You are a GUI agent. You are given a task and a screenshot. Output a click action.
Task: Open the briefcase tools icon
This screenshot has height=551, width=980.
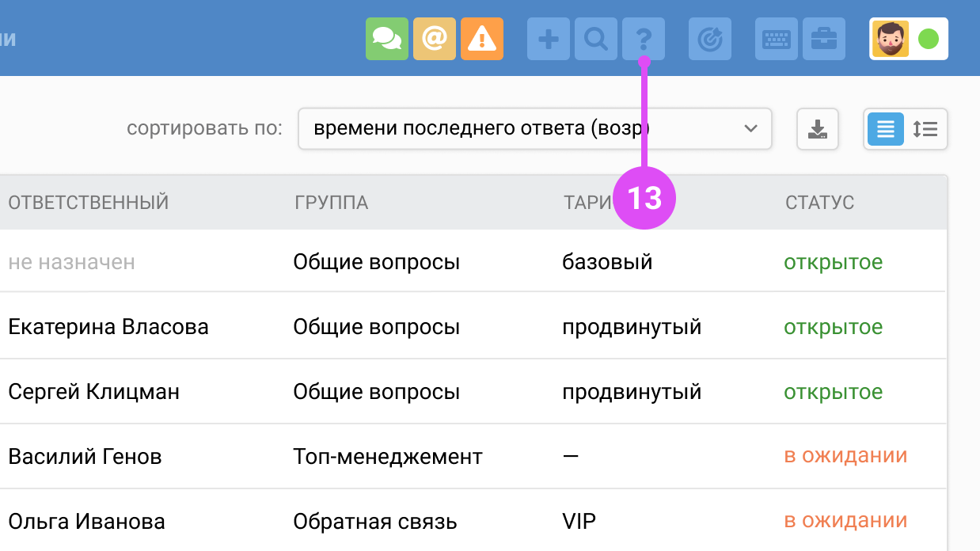click(x=824, y=38)
